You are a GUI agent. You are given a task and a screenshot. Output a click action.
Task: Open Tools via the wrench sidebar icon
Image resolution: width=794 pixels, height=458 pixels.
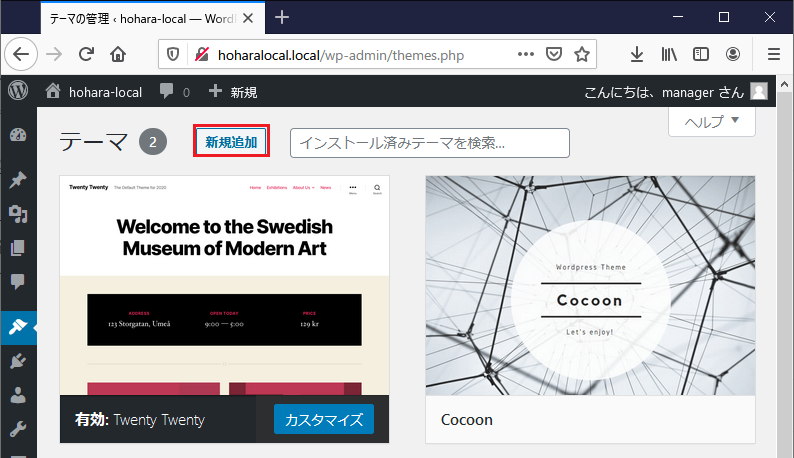(x=18, y=430)
